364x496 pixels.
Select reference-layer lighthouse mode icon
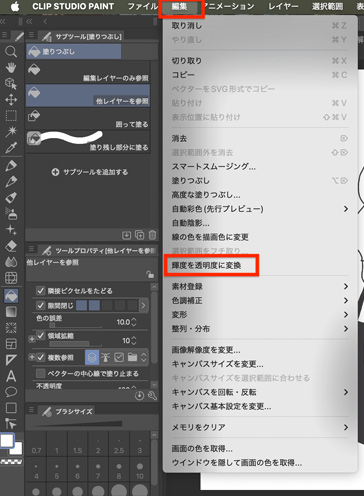pyautogui.click(x=106, y=357)
